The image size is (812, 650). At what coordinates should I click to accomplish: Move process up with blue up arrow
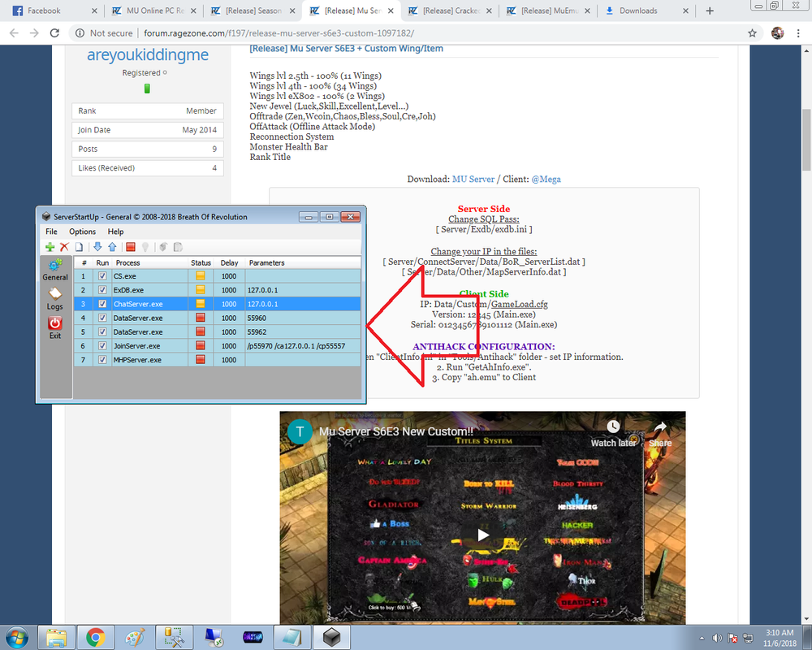click(x=112, y=247)
